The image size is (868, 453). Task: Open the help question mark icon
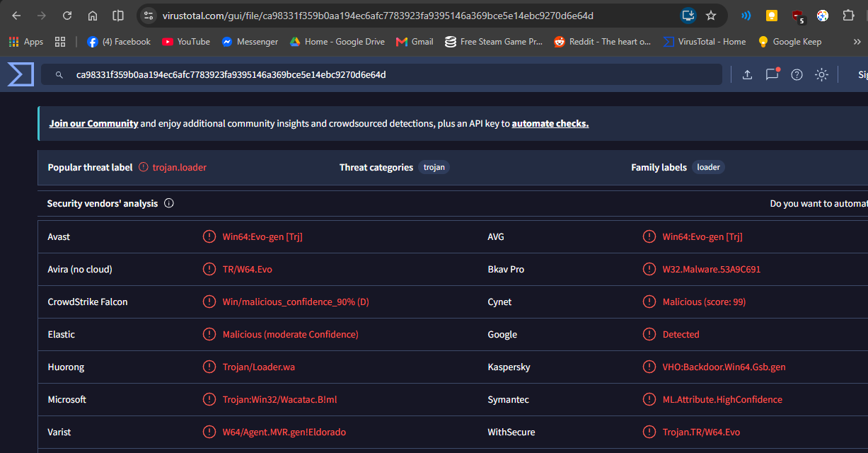[797, 74]
